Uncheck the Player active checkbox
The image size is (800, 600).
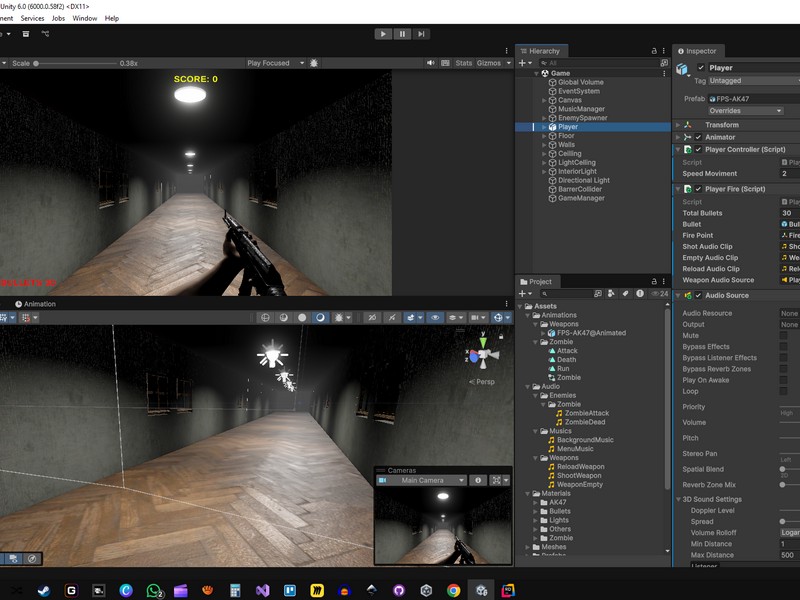click(700, 68)
